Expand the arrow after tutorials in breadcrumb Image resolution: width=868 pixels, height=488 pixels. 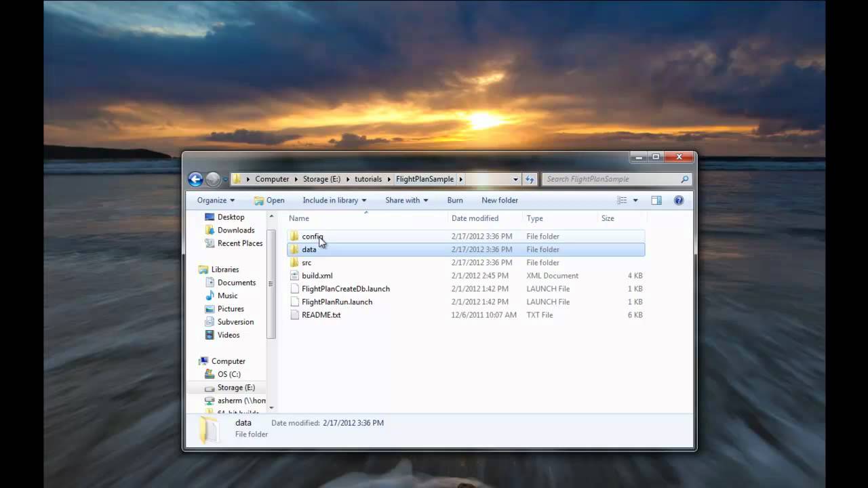(x=389, y=179)
